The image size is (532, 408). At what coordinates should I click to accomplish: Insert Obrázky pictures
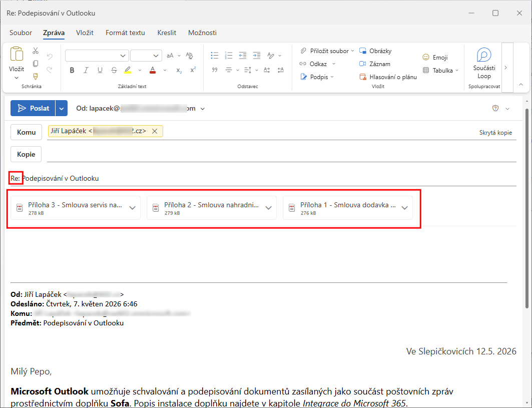pyautogui.click(x=375, y=51)
